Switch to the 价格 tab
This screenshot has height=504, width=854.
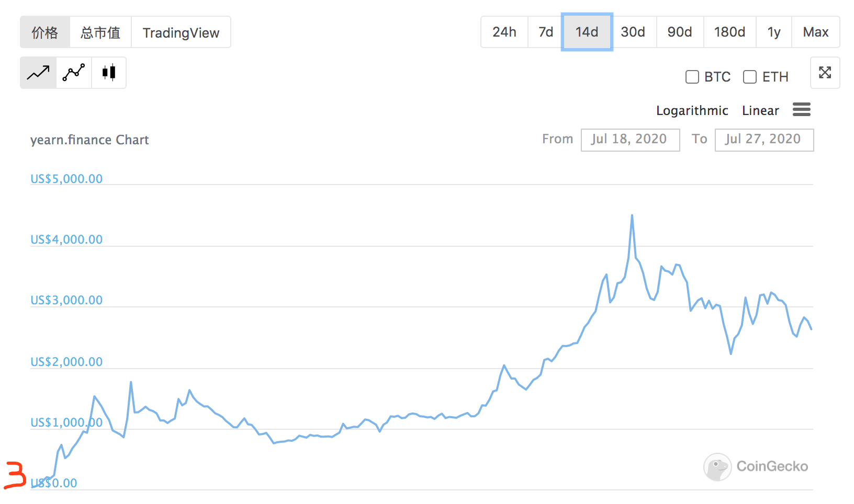(x=45, y=32)
